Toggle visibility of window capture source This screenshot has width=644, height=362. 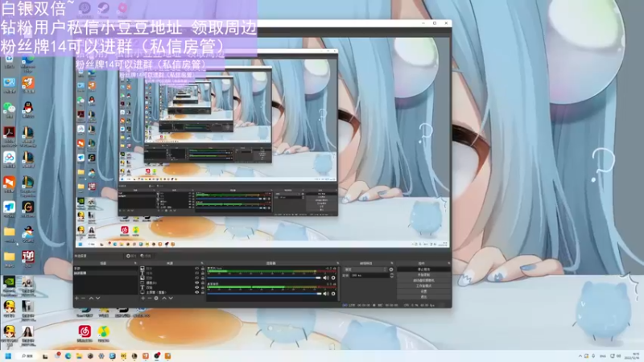point(196,283)
